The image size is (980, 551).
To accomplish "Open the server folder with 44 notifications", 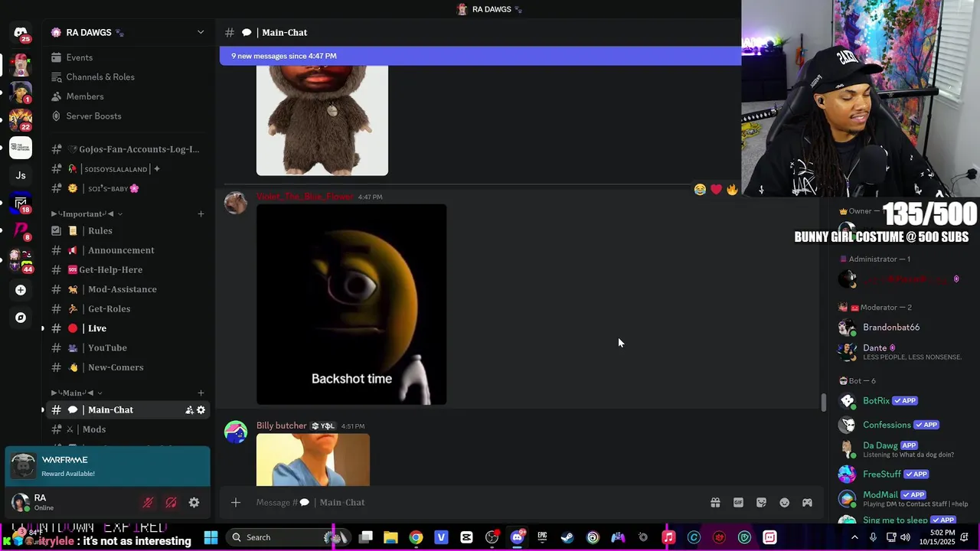I will (x=21, y=260).
